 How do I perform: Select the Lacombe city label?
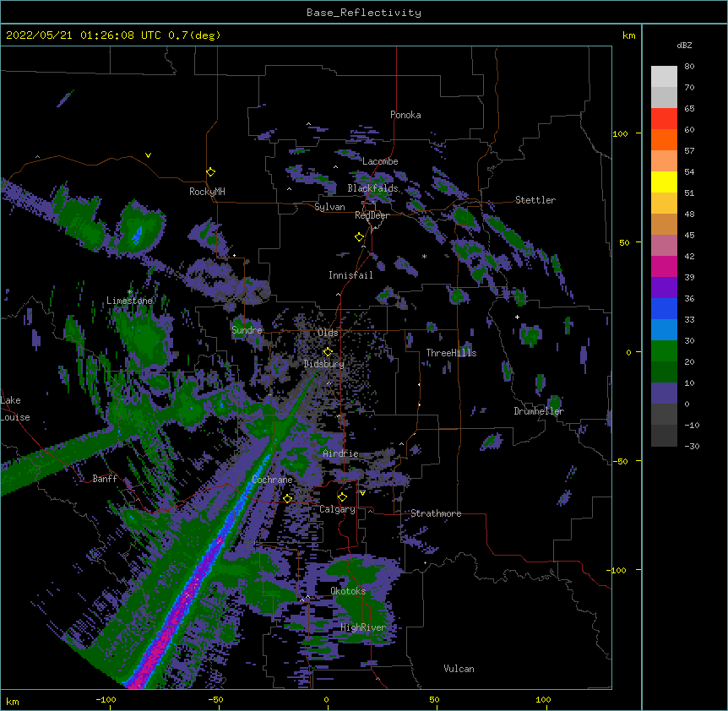(380, 161)
